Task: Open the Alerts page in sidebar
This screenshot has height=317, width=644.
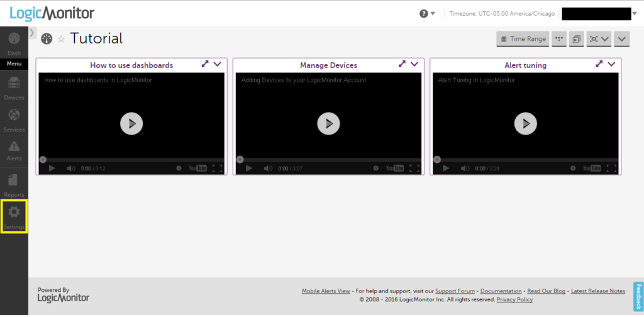Action: pyautogui.click(x=14, y=150)
